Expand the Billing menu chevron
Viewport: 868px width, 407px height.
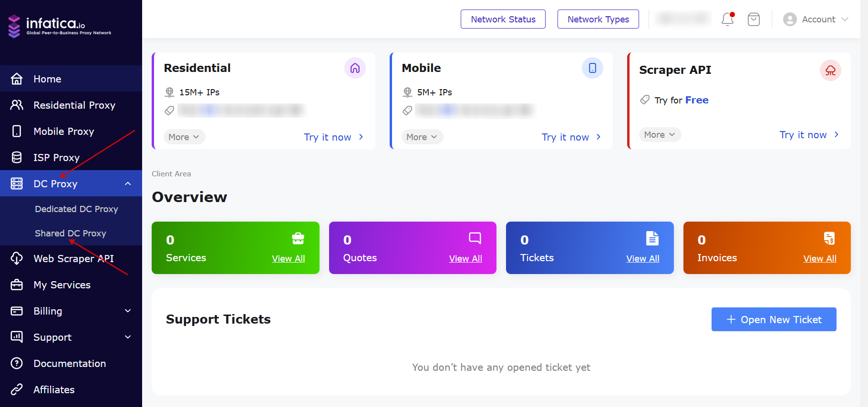tap(128, 311)
